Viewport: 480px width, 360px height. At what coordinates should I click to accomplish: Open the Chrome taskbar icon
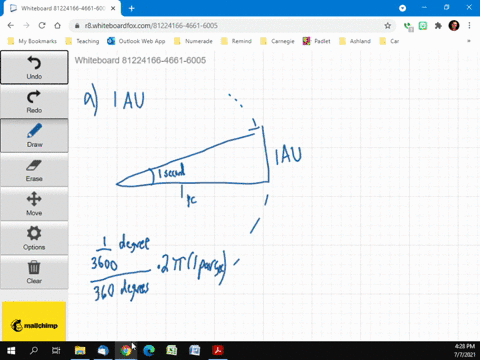pos(126,351)
